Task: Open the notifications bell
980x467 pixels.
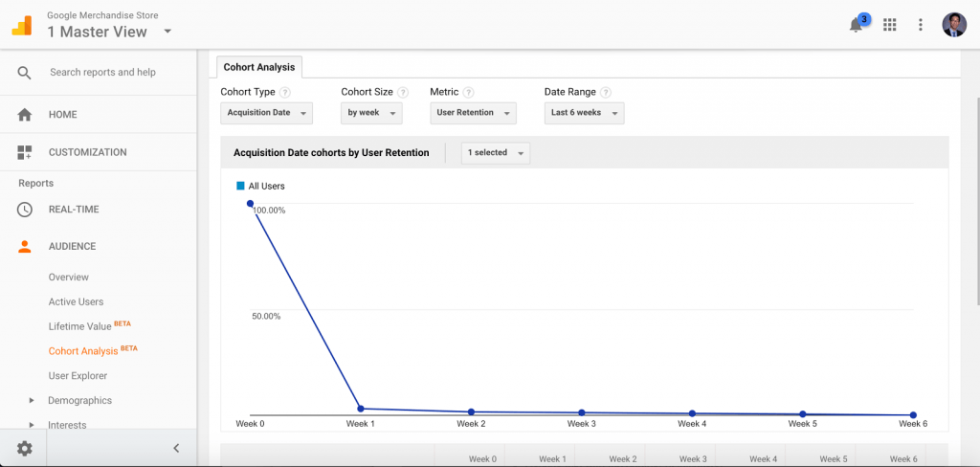Action: pos(856,25)
